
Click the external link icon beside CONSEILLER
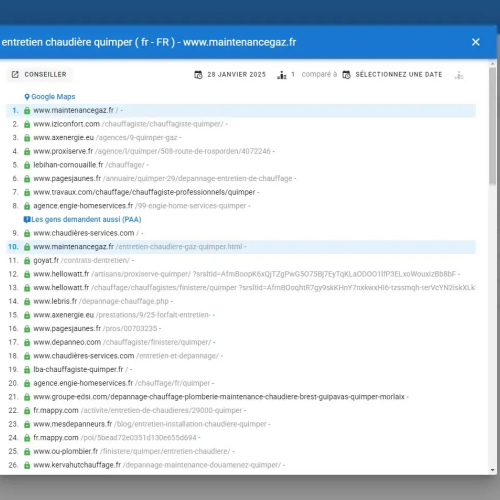pos(15,74)
